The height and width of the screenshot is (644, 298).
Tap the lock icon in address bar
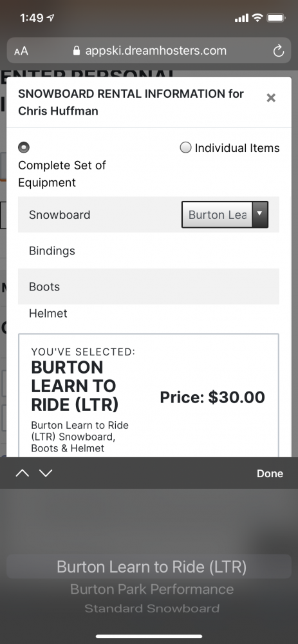click(x=76, y=50)
